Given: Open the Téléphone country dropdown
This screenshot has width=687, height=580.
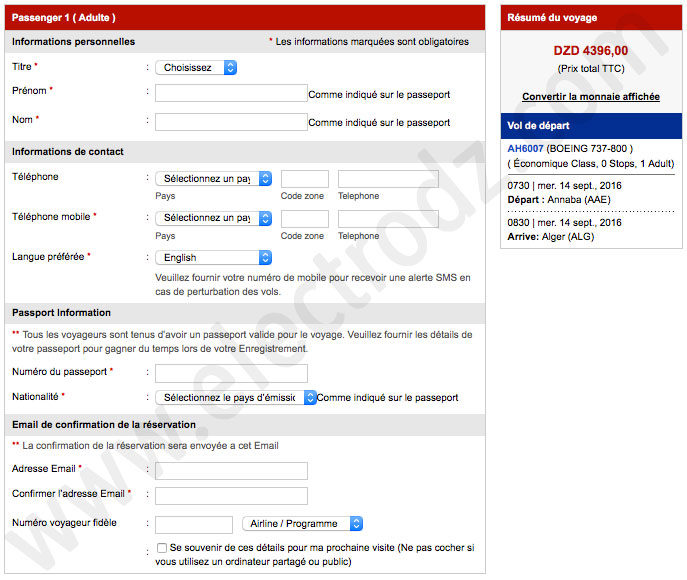Looking at the screenshot, I should [x=213, y=178].
